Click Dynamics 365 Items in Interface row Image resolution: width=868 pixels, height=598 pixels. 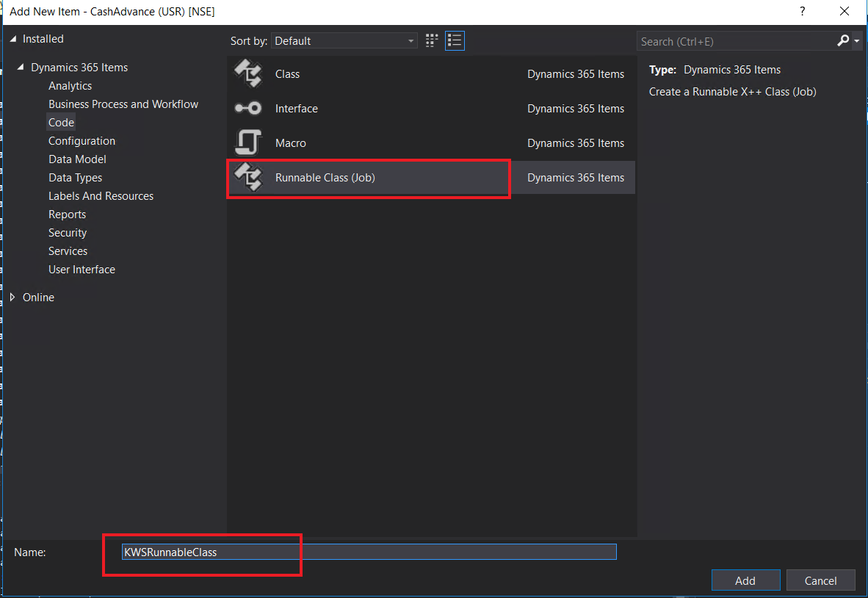[576, 109]
